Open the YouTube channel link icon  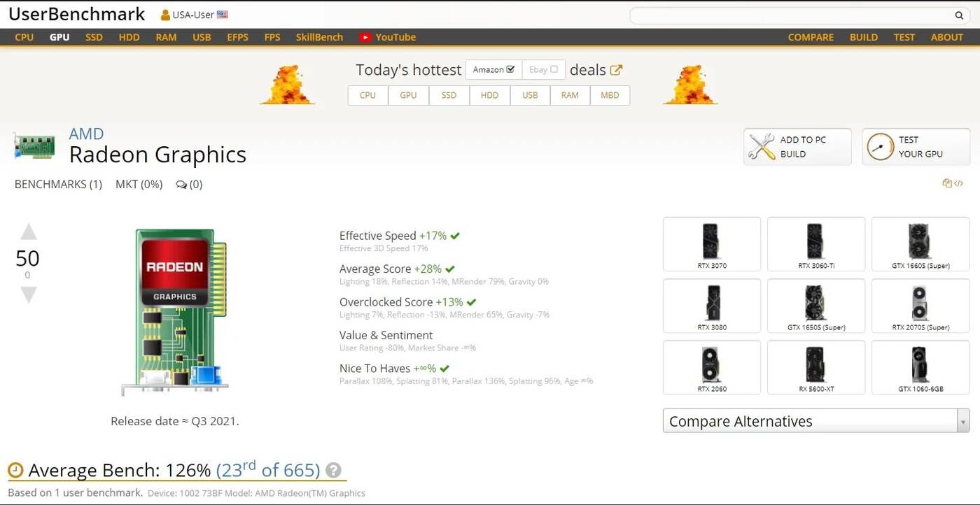click(365, 37)
